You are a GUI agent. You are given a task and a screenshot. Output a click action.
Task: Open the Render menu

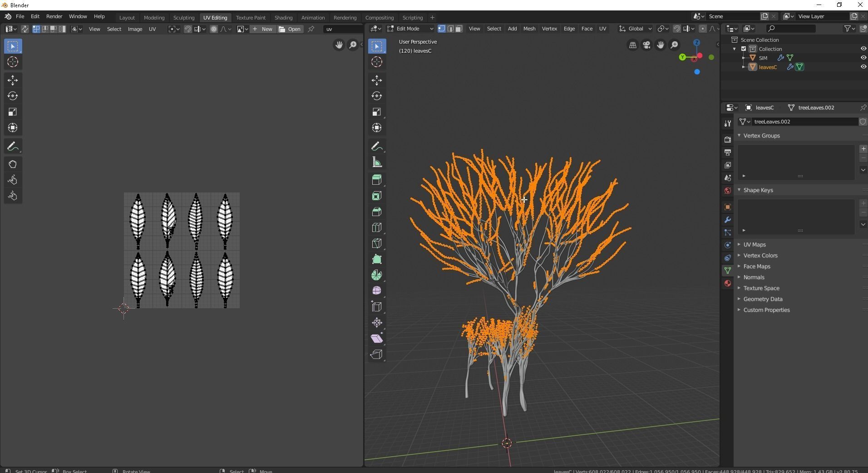pos(54,16)
